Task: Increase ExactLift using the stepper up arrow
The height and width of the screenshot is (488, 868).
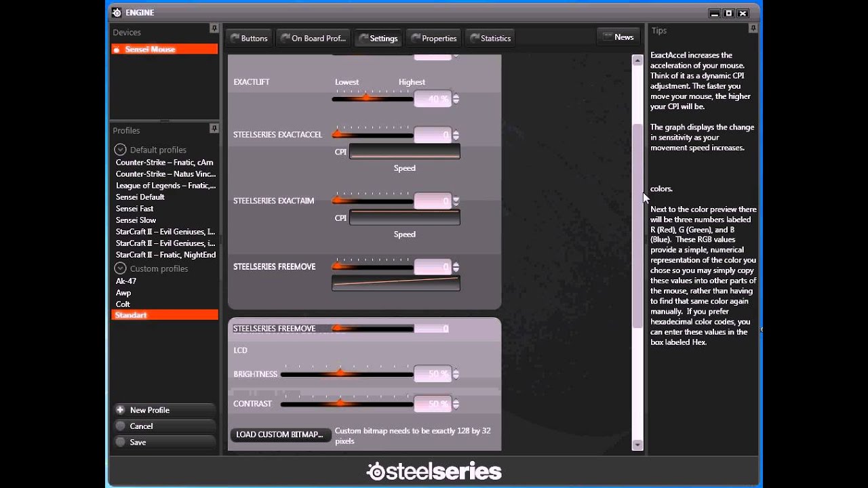Action: pos(456,96)
